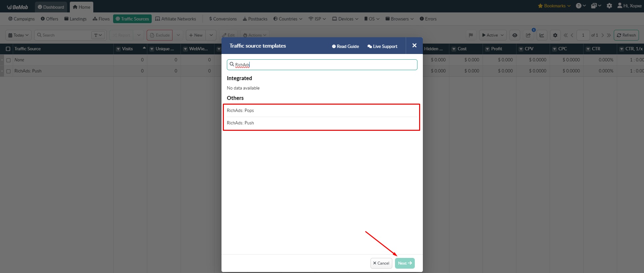644x273 pixels.
Task: Click the flag icon button
Action: click(x=471, y=35)
